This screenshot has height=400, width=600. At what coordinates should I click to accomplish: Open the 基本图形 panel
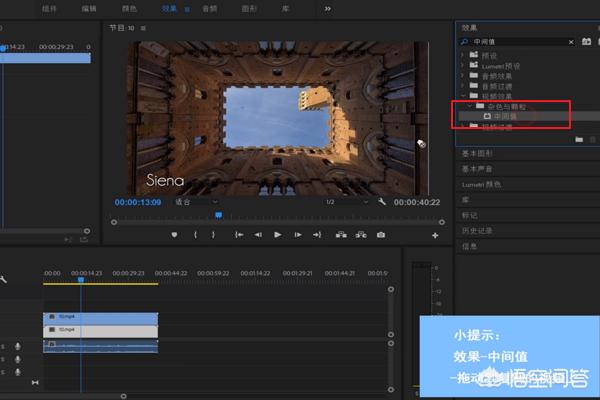point(477,155)
